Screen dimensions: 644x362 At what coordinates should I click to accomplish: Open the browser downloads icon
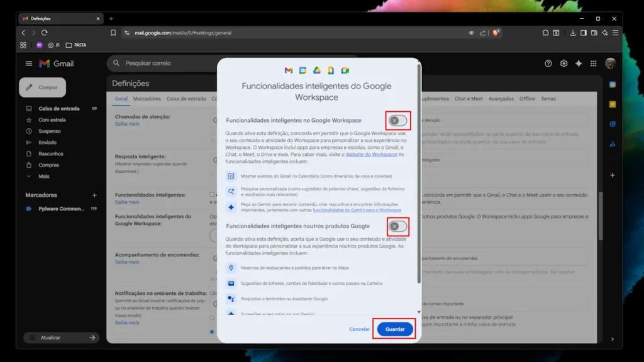pos(572,33)
